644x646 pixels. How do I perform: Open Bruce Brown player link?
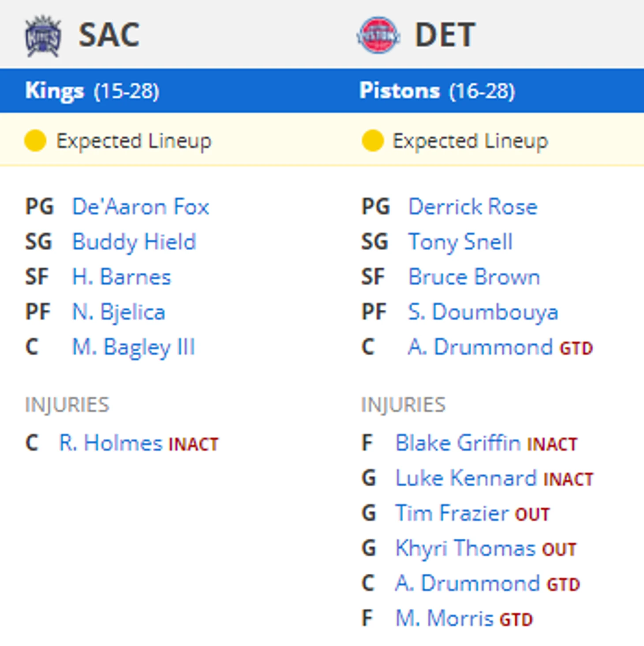[x=474, y=277]
